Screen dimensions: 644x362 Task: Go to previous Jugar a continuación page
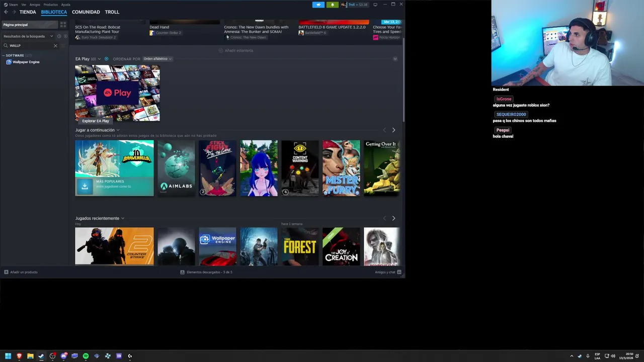tap(384, 130)
